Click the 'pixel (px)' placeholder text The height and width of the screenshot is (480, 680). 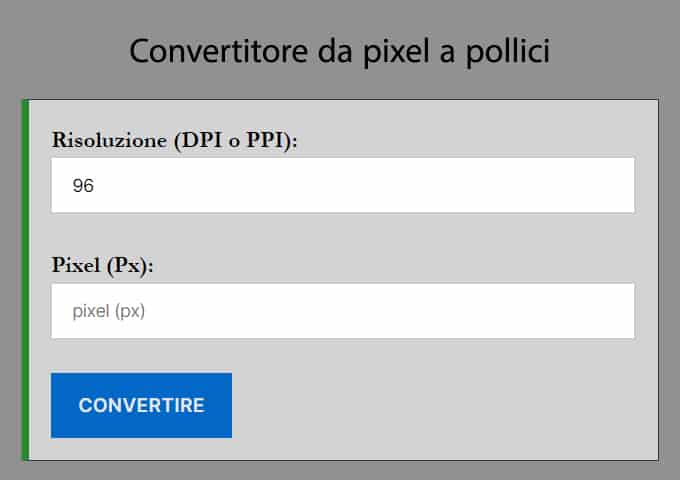(x=109, y=311)
